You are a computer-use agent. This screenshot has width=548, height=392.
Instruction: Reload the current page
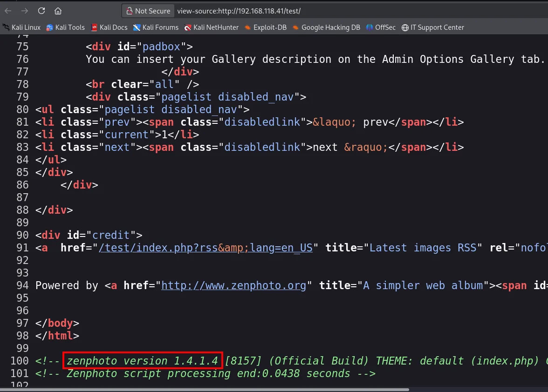[x=41, y=11]
